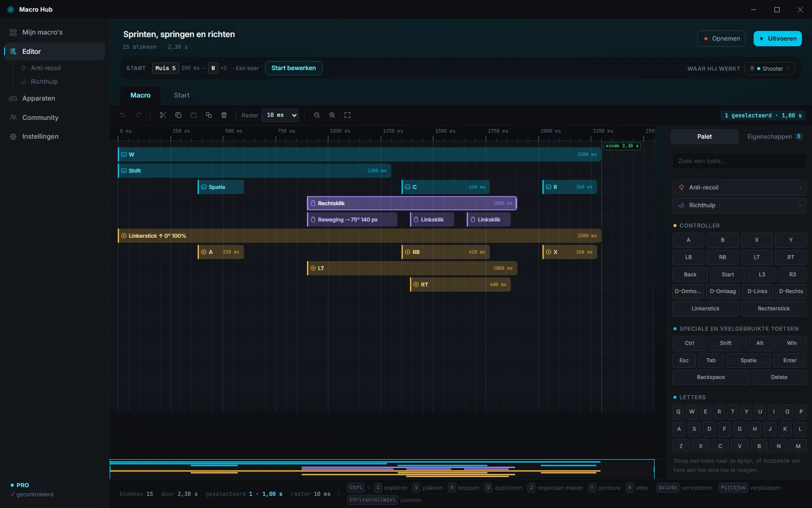Open the Raster 10 ms dropdown
The image size is (812, 508).
point(280,115)
